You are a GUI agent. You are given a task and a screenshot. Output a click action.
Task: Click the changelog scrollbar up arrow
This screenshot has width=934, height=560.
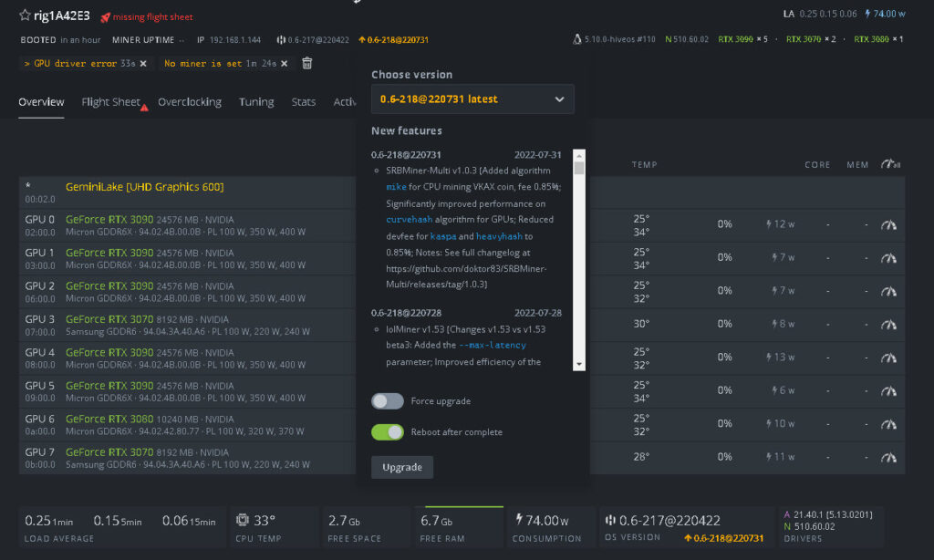[x=579, y=155]
